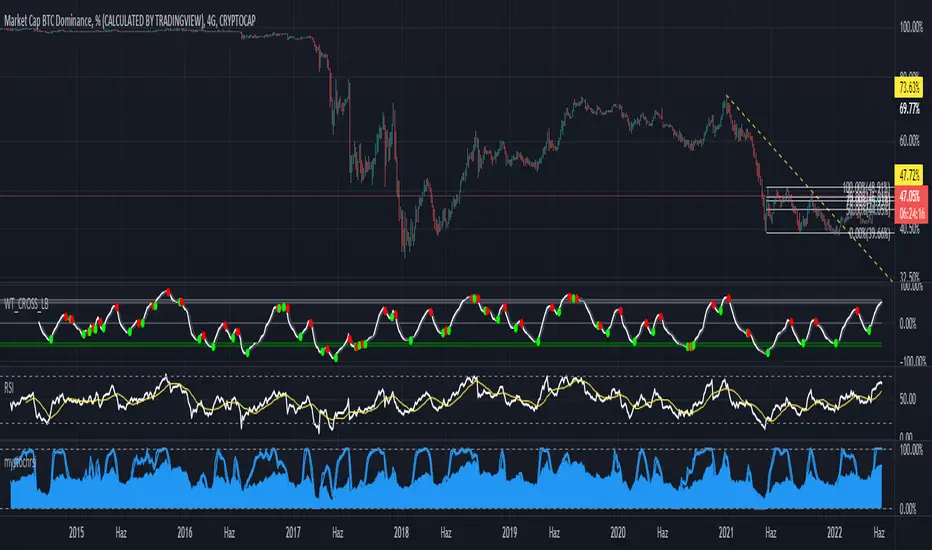Click the Market Cap BTC Dominance chart title
Viewport: 932px width, 550px height.
point(130,21)
